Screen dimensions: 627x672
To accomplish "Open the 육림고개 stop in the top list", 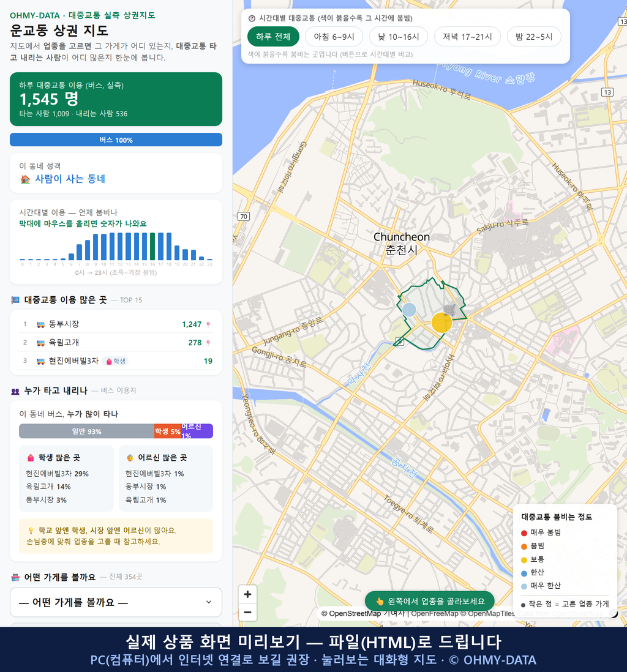I will click(116, 343).
